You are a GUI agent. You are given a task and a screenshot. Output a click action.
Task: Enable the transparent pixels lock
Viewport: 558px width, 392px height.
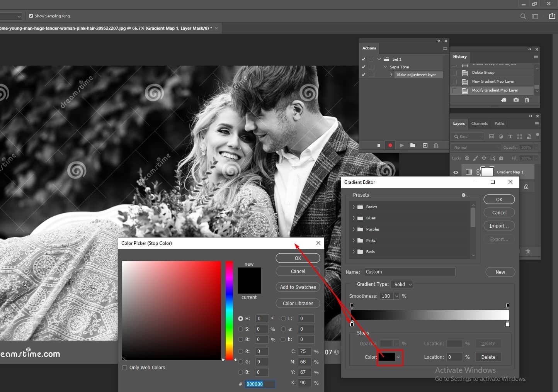pos(467,158)
